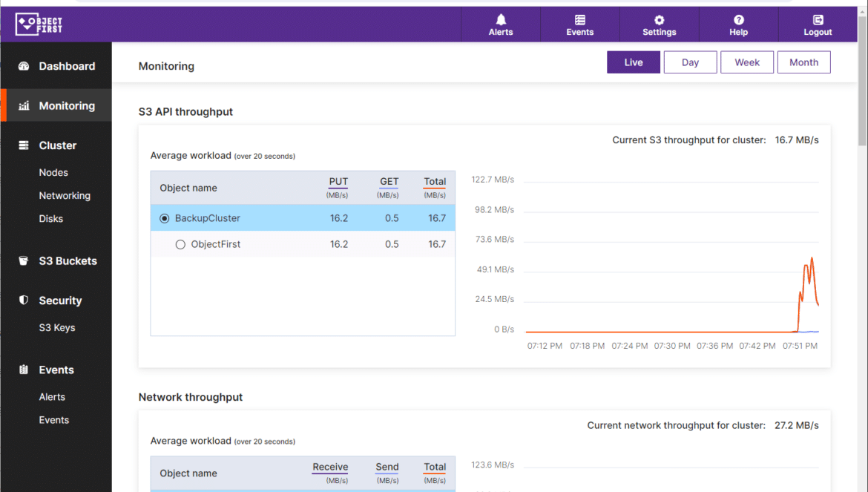This screenshot has height=492, width=868.
Task: Click the page vertical scrollbar thumb
Action: click(x=863, y=81)
